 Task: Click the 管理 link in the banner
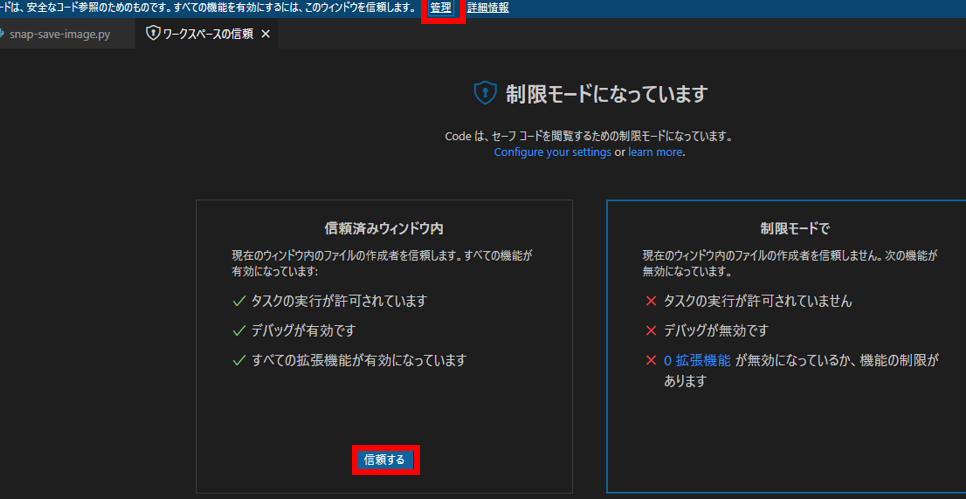coord(441,8)
